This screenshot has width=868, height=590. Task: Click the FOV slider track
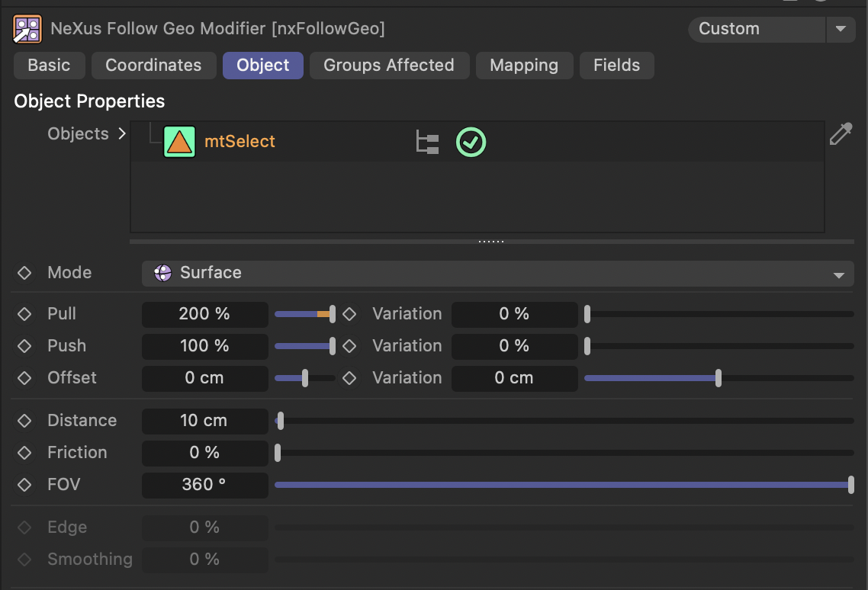(x=563, y=485)
